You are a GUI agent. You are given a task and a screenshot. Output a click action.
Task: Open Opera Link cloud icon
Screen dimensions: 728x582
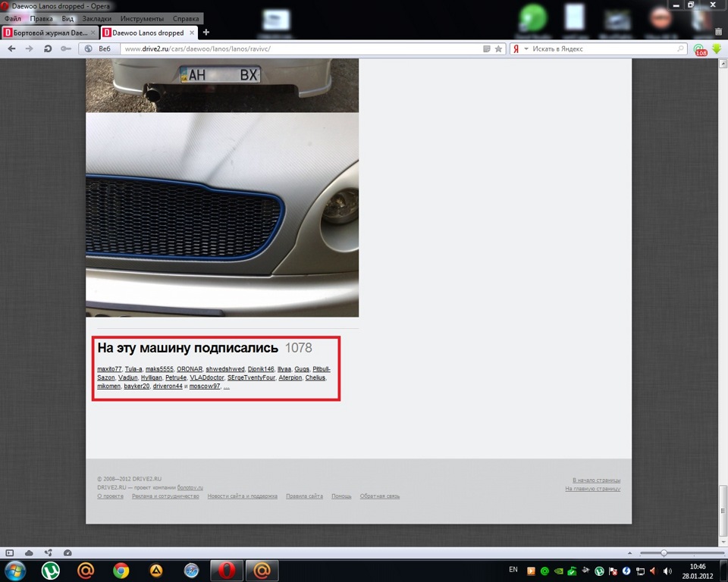[29, 552]
